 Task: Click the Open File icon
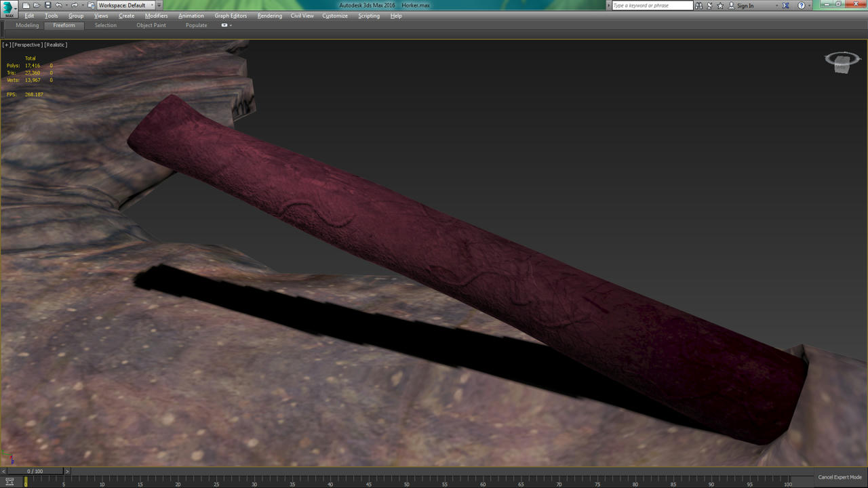click(37, 5)
